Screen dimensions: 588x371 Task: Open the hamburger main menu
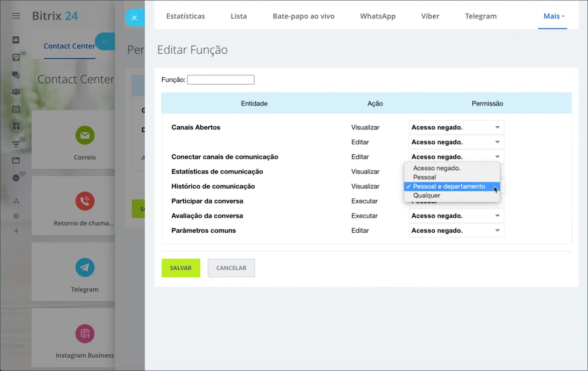coord(16,16)
